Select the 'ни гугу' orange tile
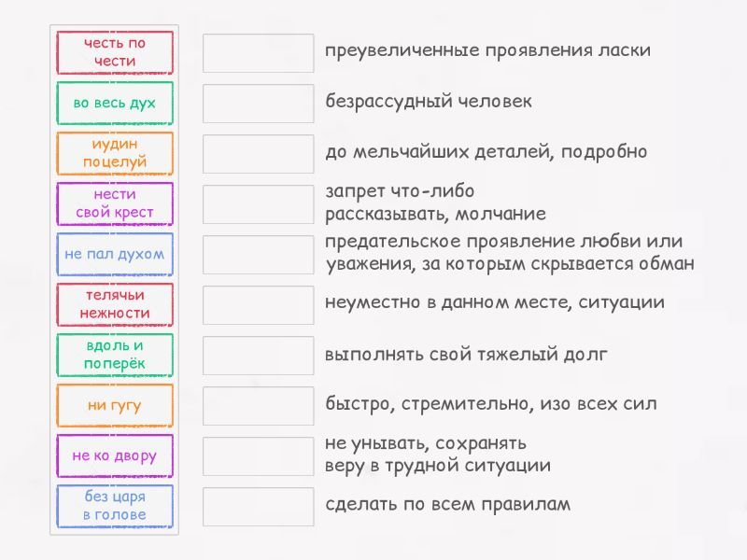Screen dimensions: 747x560 coord(115,405)
